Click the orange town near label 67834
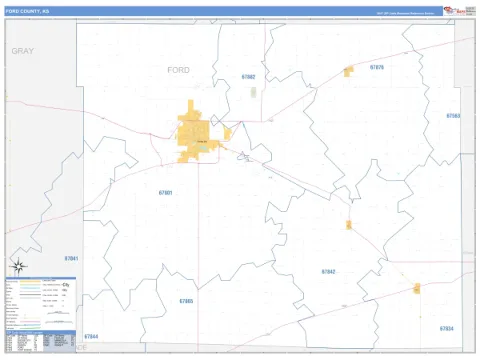 pyautogui.click(x=417, y=288)
